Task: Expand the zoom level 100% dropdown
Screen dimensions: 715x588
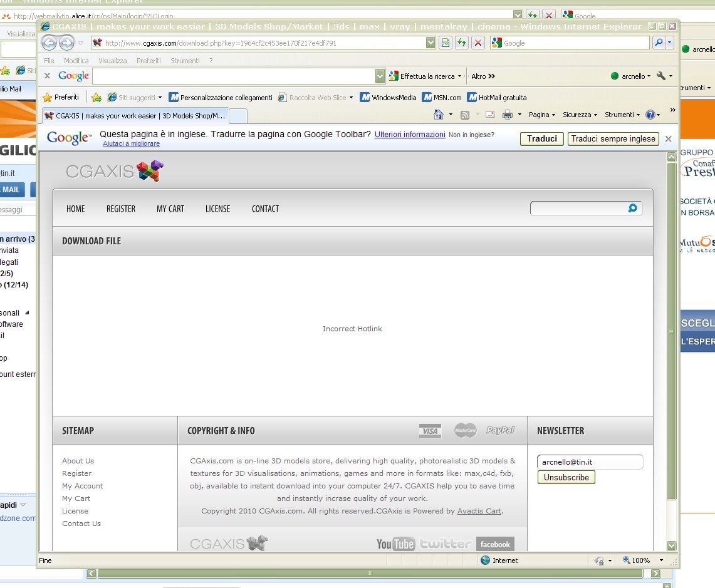Action: click(x=661, y=560)
